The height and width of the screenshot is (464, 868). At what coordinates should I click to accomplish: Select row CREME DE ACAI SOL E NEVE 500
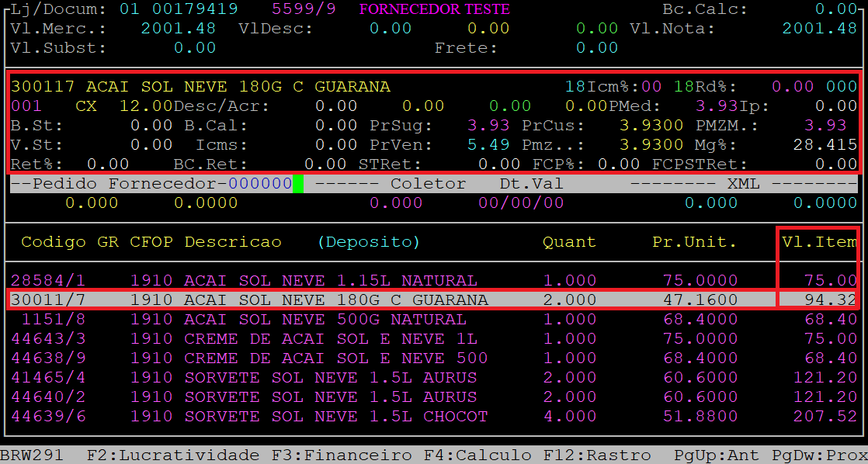pyautogui.click(x=433, y=358)
